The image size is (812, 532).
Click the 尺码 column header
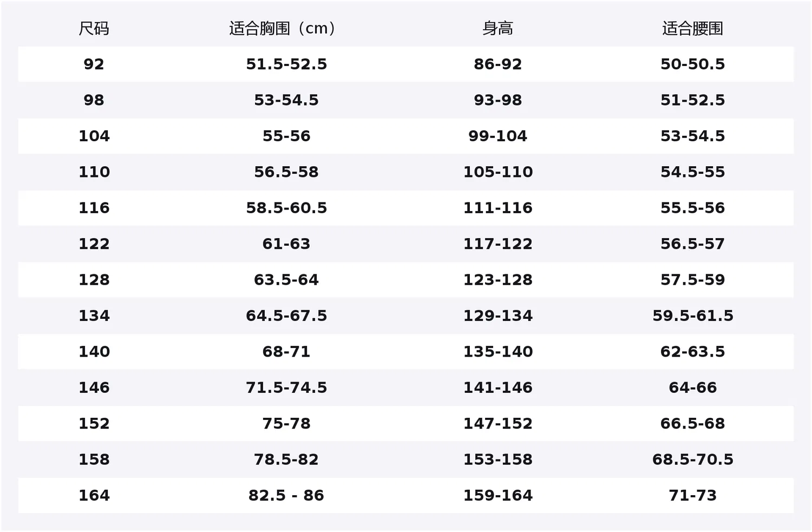click(x=94, y=28)
